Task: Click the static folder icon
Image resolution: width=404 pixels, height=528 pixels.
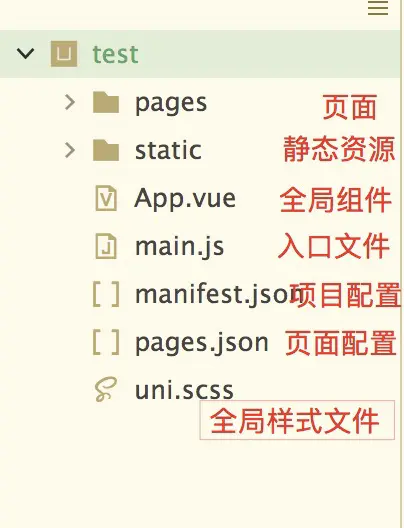Action: (106, 150)
